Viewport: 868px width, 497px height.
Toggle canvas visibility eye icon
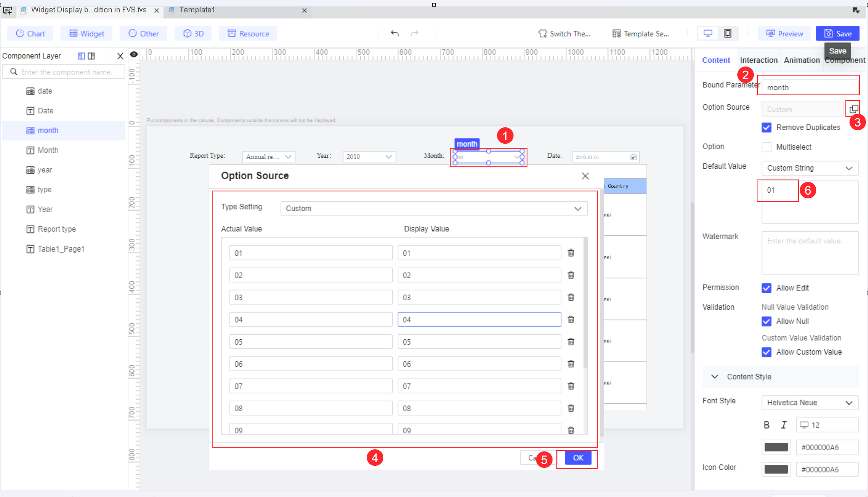coord(134,54)
